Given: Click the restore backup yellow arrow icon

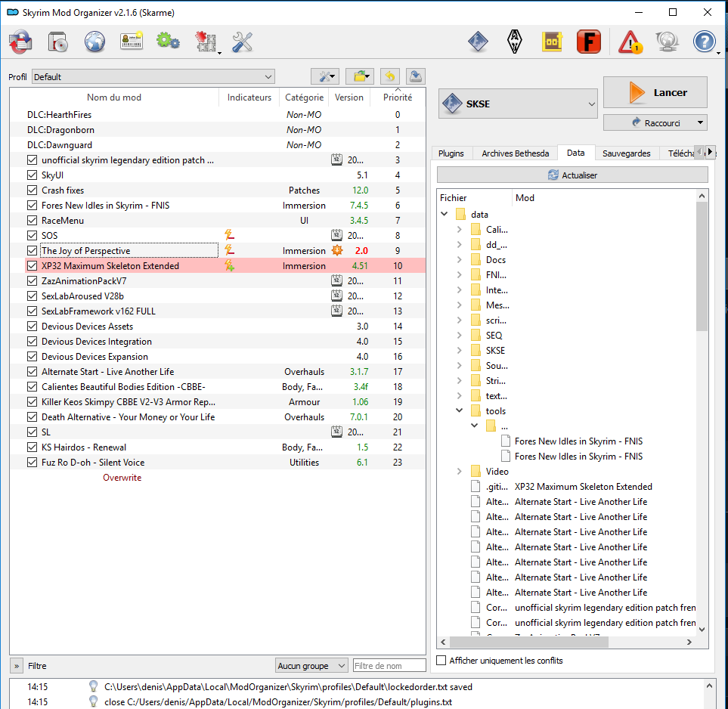Looking at the screenshot, I should click(x=390, y=76).
